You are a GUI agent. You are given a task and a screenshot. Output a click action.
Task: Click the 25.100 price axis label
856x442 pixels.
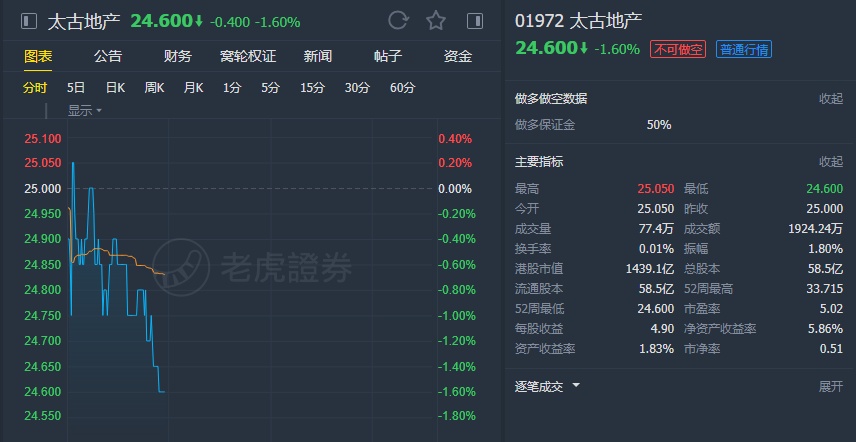[43, 139]
